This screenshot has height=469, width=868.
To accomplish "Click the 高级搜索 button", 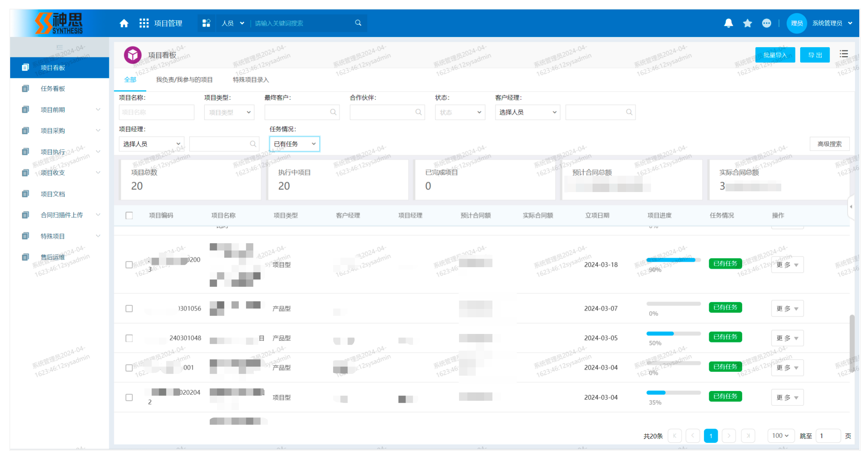I will 830,144.
